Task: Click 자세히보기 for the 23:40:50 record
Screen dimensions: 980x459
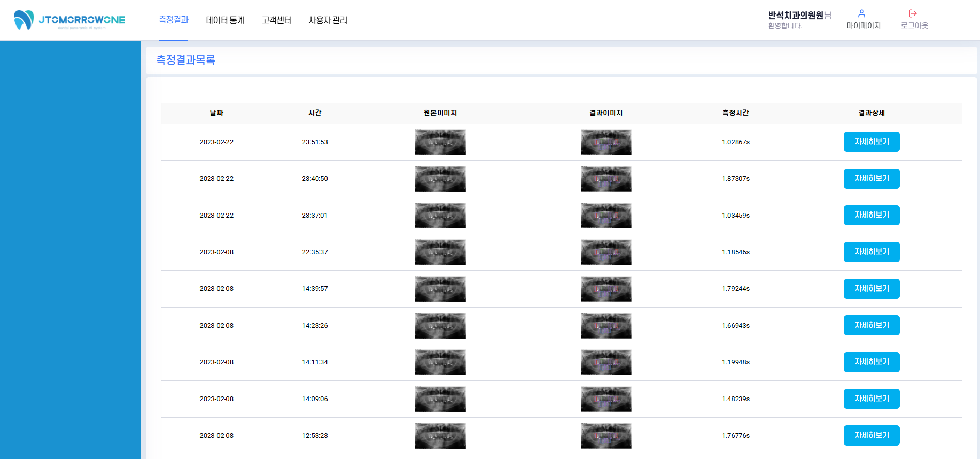Action: tap(872, 178)
